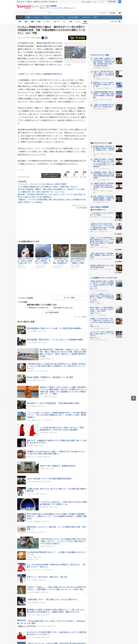138x644 pixels.
Task: Click the comment count 365 icon
Action: tap(33, 38)
